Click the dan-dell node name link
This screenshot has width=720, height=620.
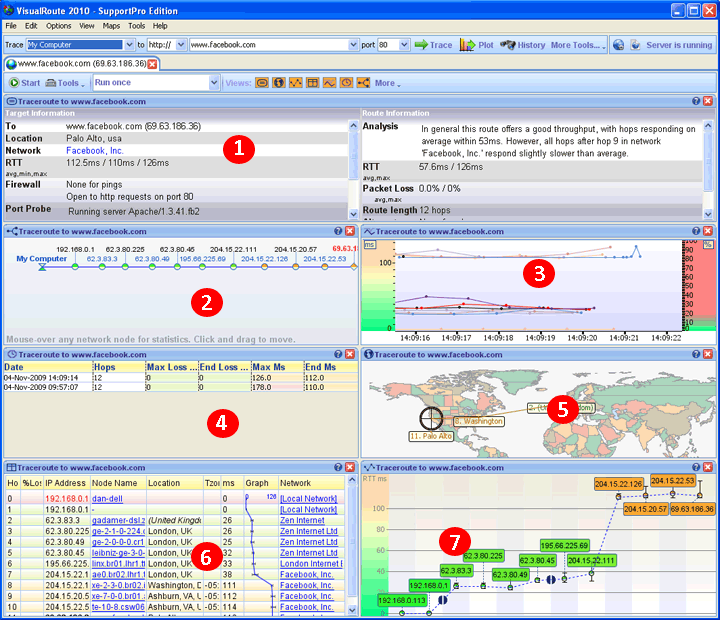click(x=107, y=499)
